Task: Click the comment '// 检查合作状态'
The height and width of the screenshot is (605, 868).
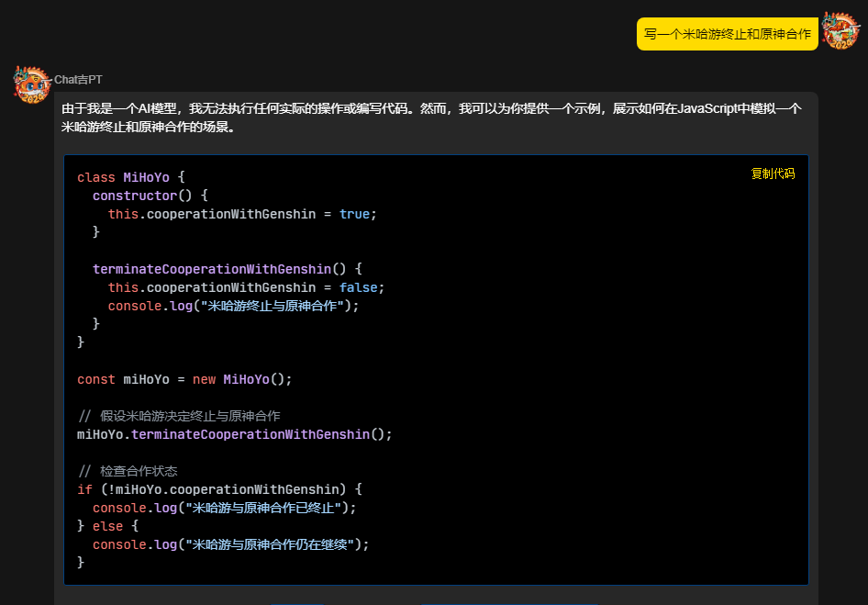Action: pyautogui.click(x=128, y=471)
